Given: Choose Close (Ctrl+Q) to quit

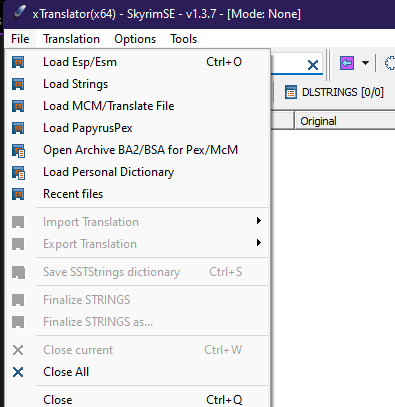Looking at the screenshot, I should pos(137,400).
